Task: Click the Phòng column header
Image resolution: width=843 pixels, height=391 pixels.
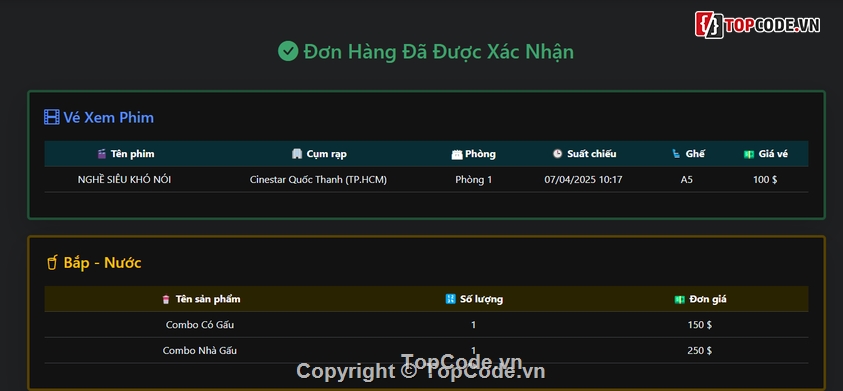Action: (x=480, y=154)
